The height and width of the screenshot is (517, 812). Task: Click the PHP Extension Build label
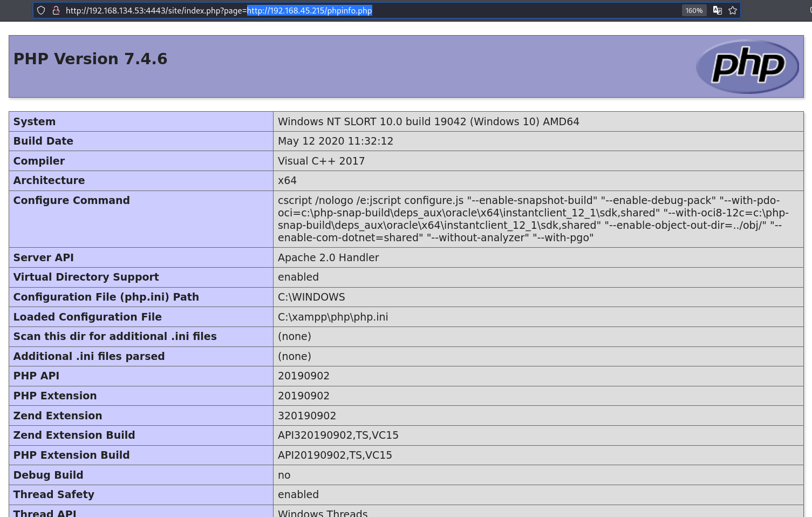pos(72,455)
